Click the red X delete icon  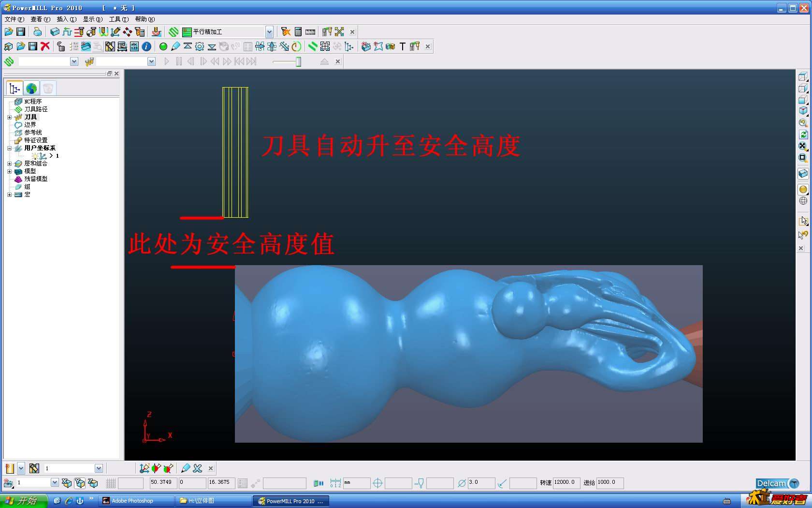pyautogui.click(x=45, y=46)
